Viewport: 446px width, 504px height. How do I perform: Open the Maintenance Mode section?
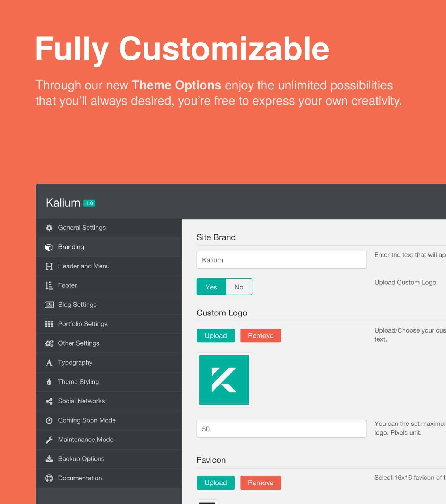(x=85, y=439)
